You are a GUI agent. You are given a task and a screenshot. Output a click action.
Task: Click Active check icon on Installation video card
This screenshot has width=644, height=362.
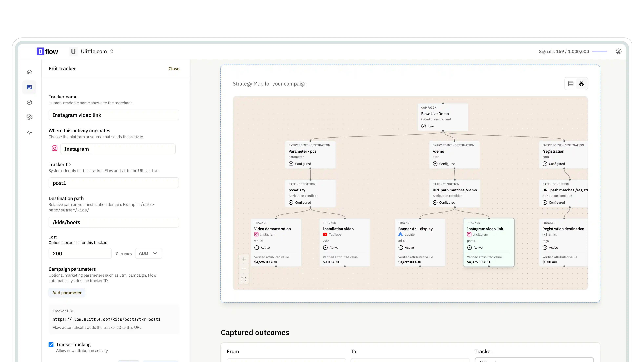(325, 248)
